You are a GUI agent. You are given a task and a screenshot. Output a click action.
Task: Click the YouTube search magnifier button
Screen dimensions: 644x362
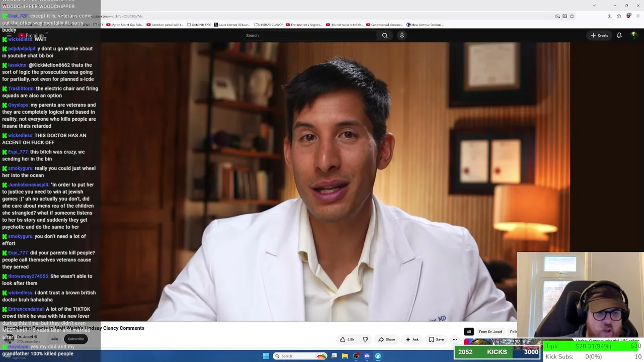tap(385, 35)
